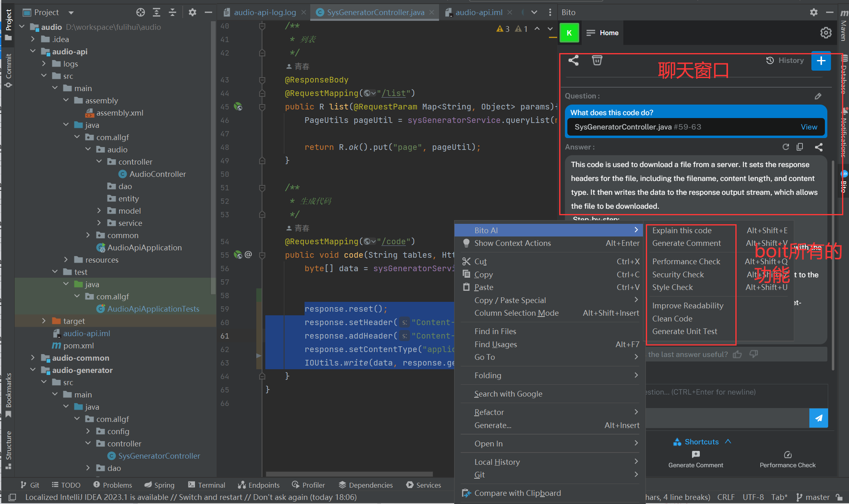The width and height of the screenshot is (849, 504).
Task: Switch to audio-api-log.log tab
Action: (264, 12)
